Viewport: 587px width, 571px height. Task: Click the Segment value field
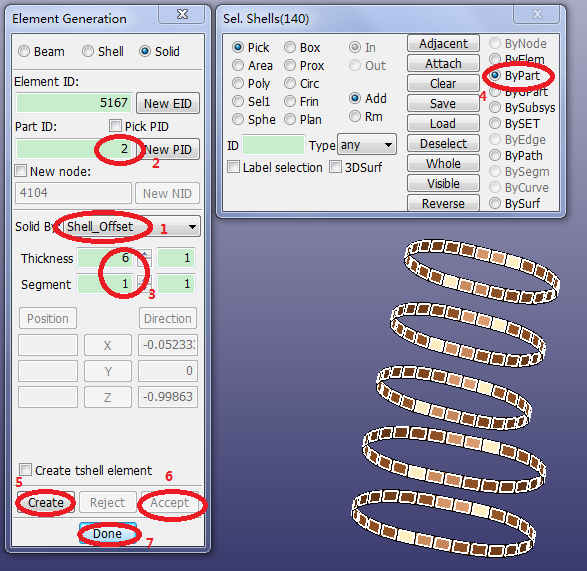coord(105,284)
